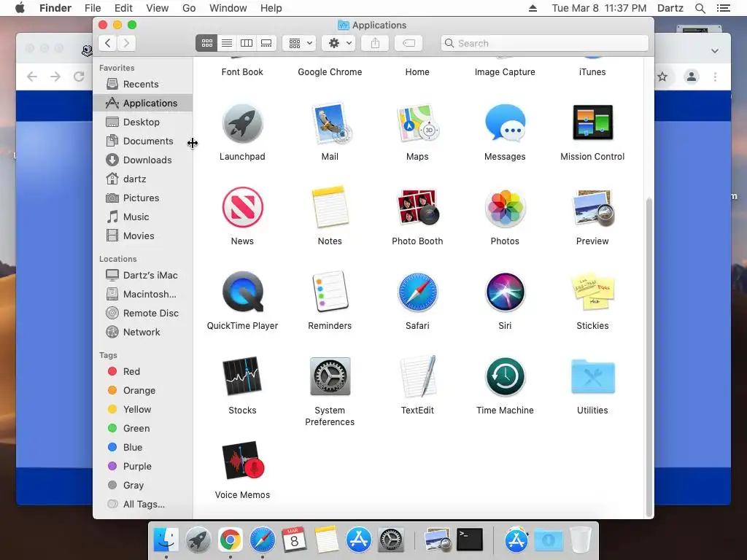The width and height of the screenshot is (747, 560).
Task: Open the Safari icon in Applications
Action: (417, 292)
